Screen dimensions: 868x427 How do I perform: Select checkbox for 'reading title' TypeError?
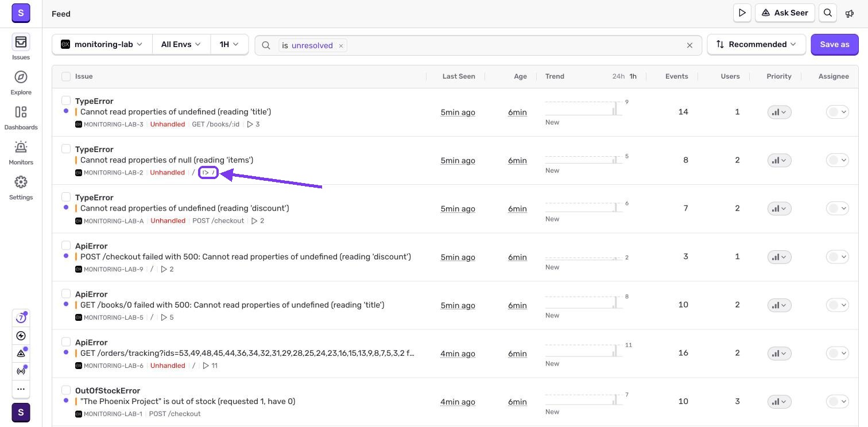(x=66, y=100)
